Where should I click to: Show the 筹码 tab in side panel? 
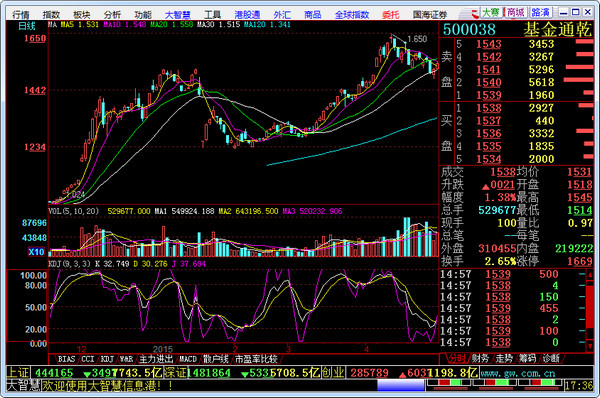[x=527, y=359]
